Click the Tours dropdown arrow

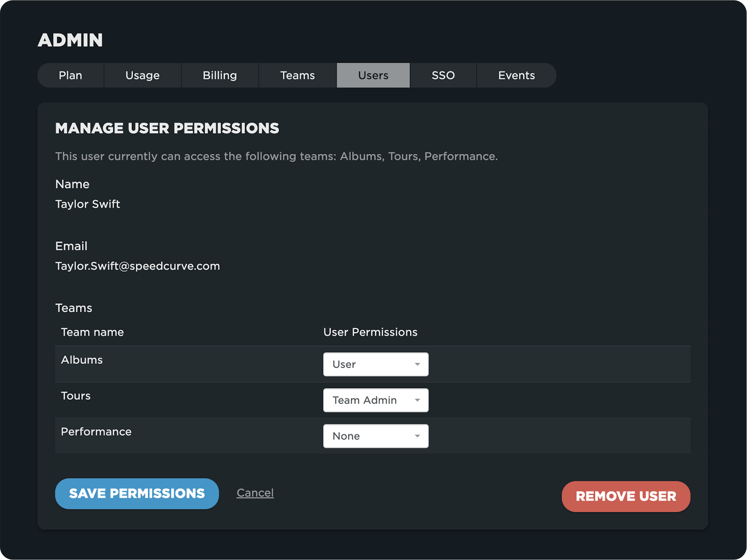pyautogui.click(x=417, y=400)
